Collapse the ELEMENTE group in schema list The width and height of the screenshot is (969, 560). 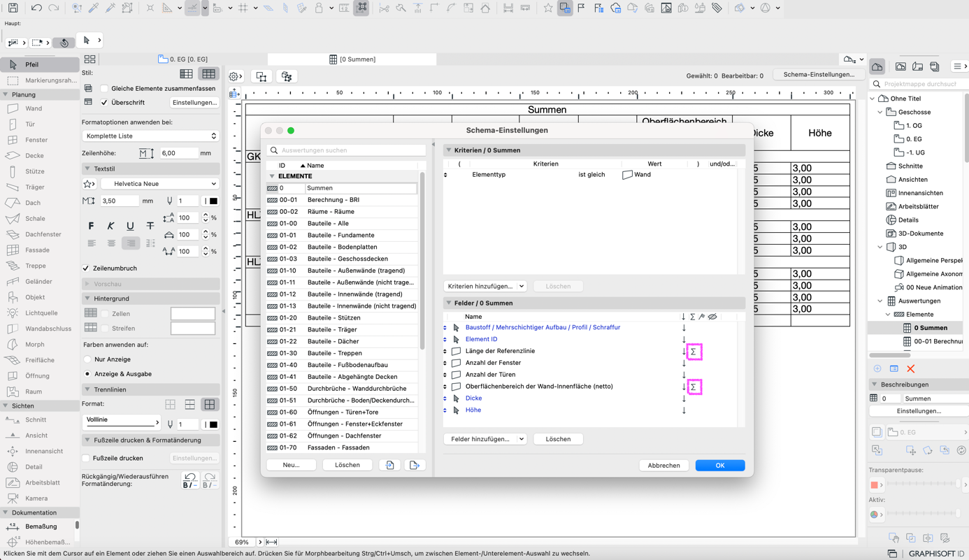tap(272, 176)
